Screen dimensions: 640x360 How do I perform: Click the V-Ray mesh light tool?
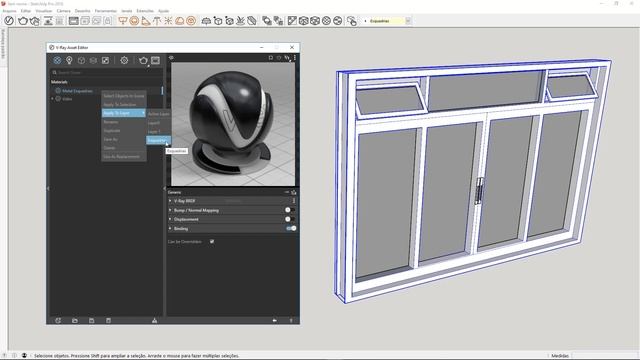pyautogui.click(x=191, y=20)
